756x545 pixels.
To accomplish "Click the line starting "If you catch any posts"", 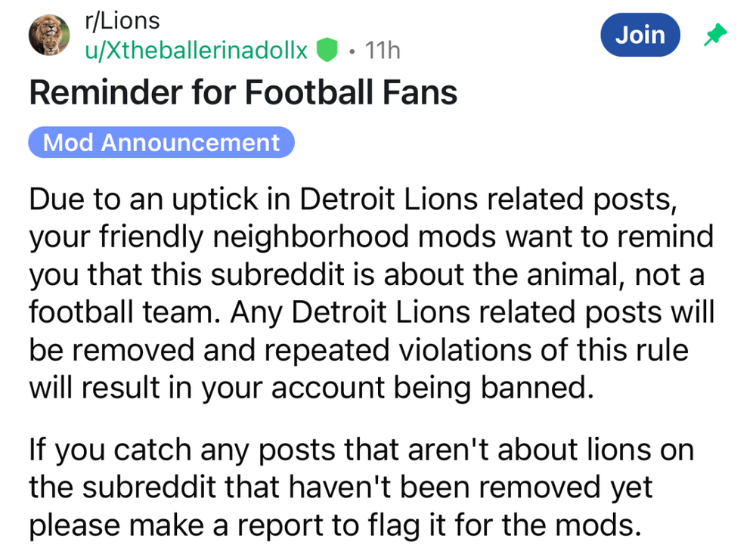I will (361, 450).
